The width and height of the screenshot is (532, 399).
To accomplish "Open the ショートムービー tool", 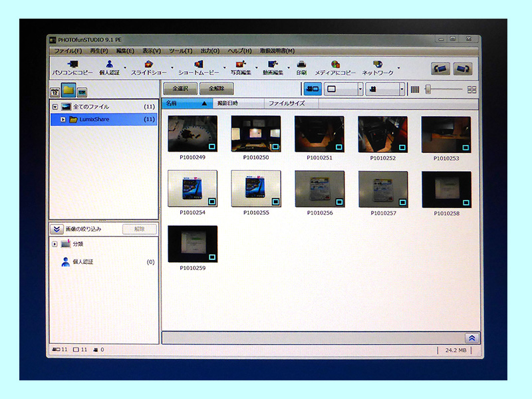I will click(x=198, y=65).
